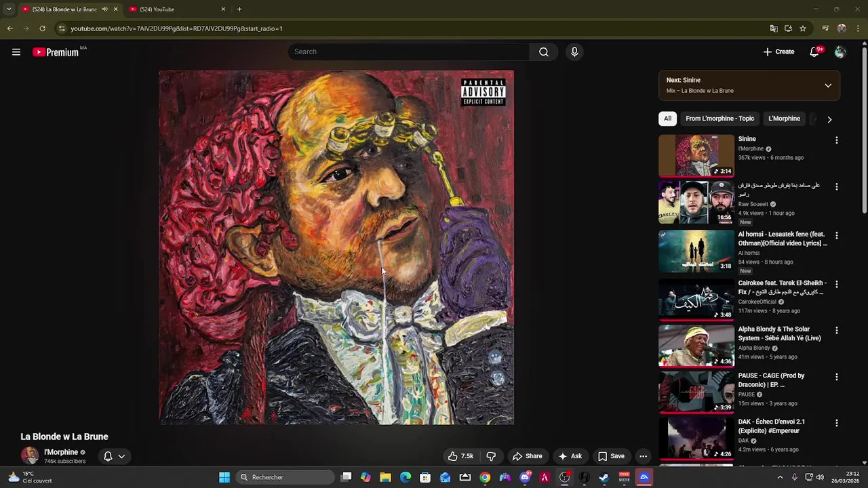This screenshot has width=868, height=488.
Task: Open l'Morphine channel name link
Action: pos(61,452)
